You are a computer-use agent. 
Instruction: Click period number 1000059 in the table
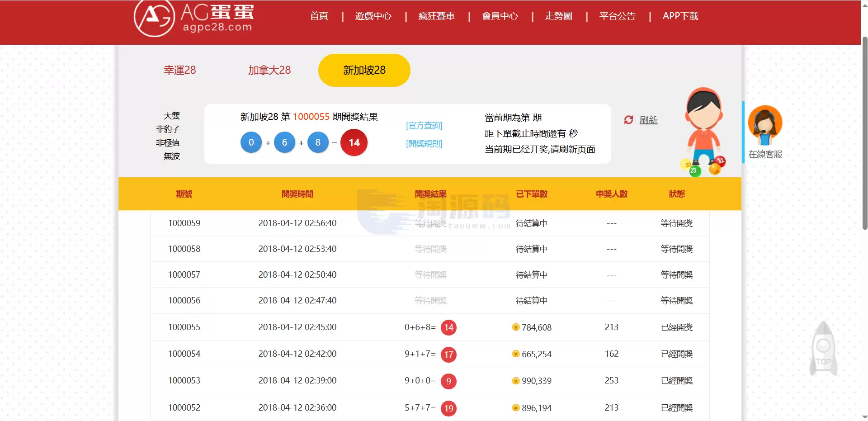tap(184, 223)
